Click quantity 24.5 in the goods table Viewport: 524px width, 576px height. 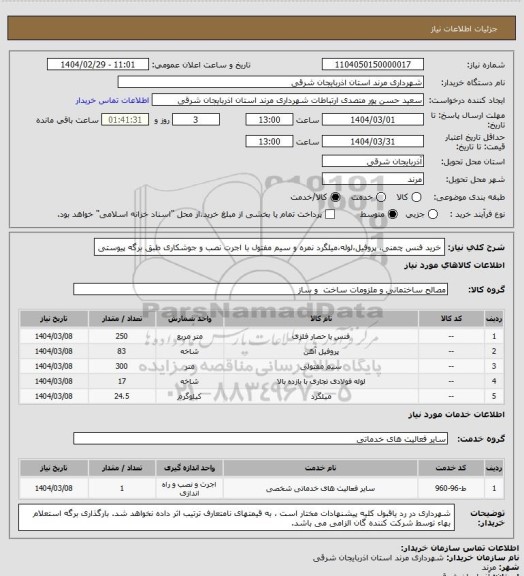tap(122, 396)
